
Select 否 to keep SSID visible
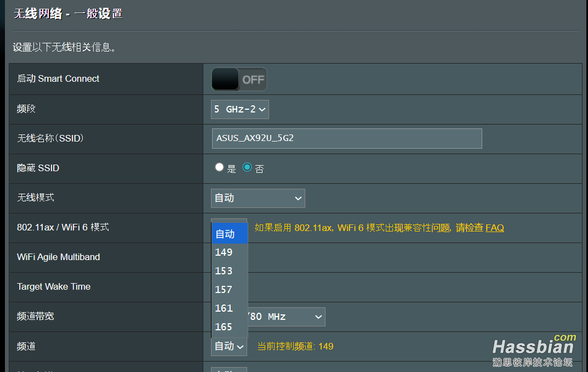247,167
